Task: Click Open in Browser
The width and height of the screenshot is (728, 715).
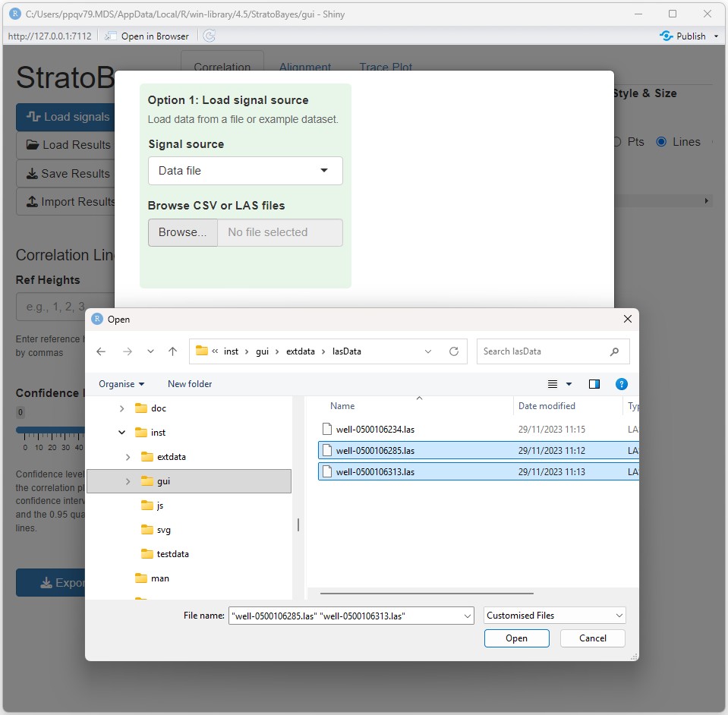Action: click(147, 36)
